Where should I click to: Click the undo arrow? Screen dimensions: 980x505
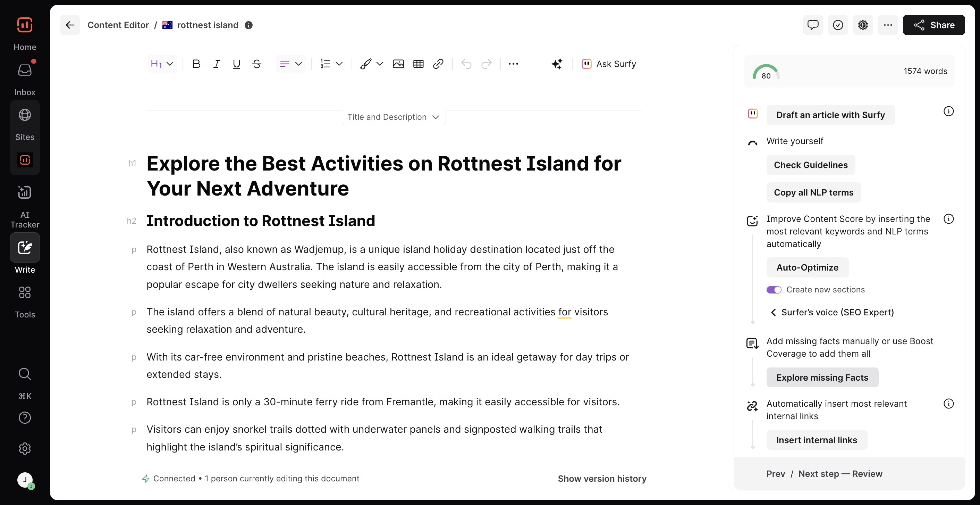point(466,64)
